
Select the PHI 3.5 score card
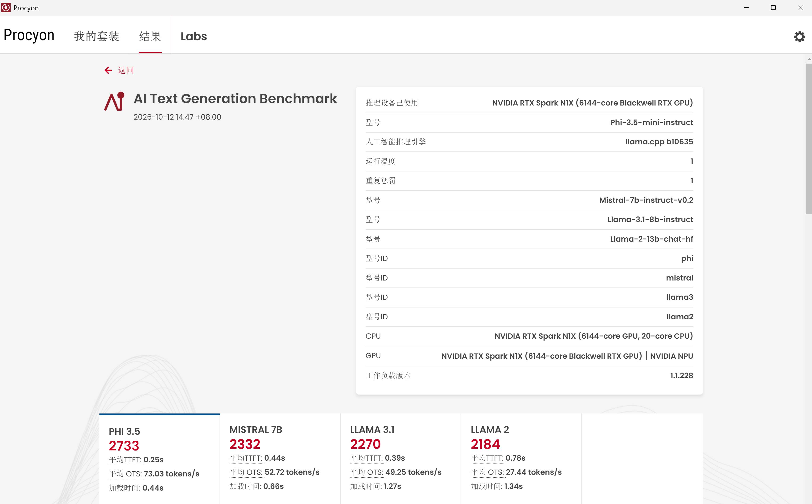click(160, 459)
